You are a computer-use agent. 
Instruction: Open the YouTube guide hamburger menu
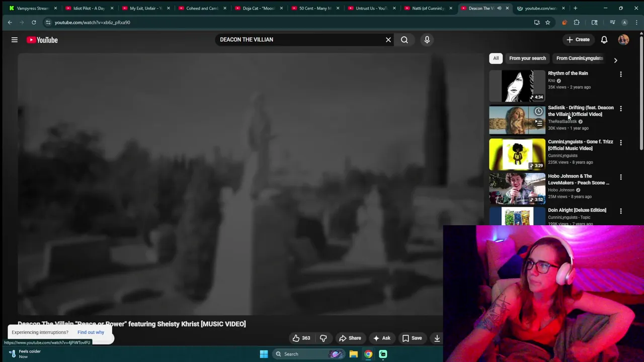pos(15,40)
